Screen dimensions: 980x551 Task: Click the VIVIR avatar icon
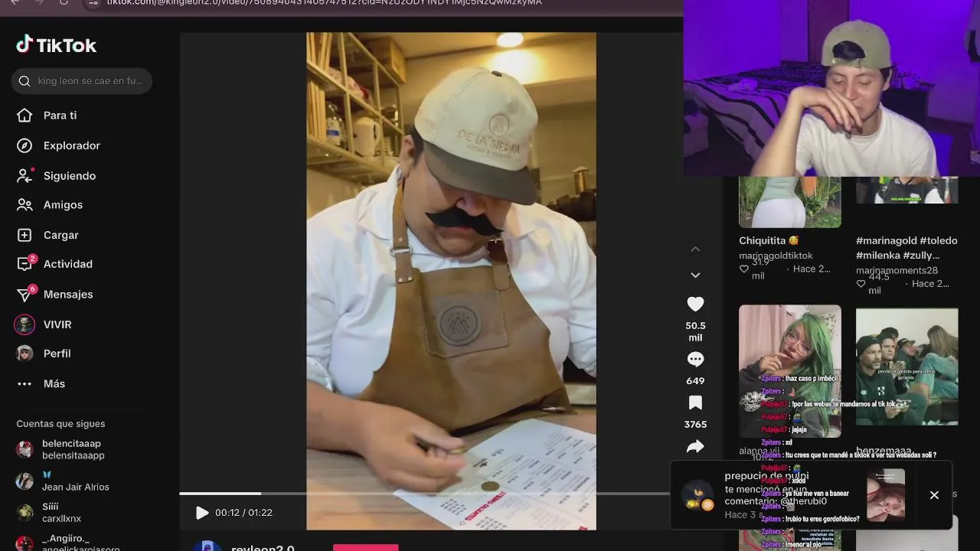coord(24,324)
